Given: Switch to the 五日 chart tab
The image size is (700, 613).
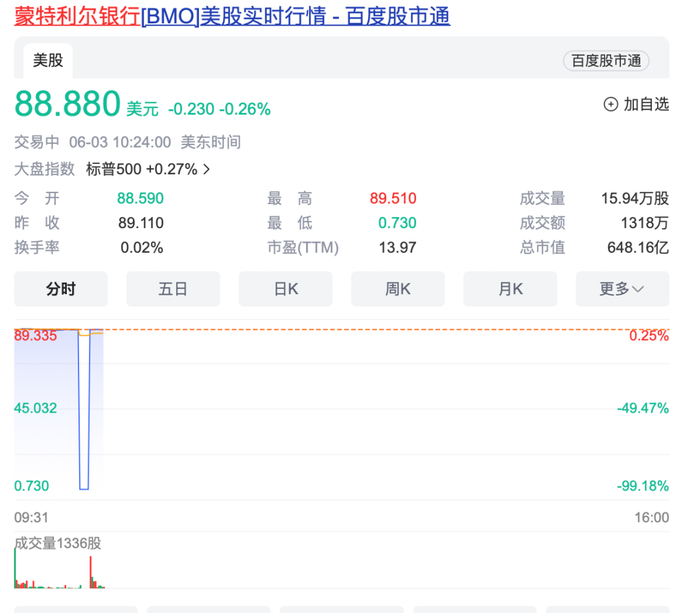Looking at the screenshot, I should (173, 289).
